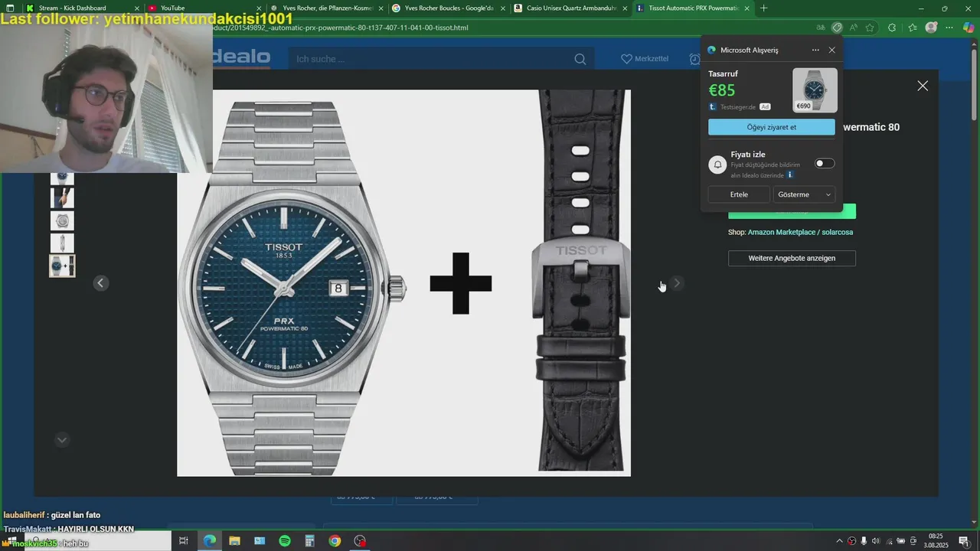Open Calculator from the taskbar
The width and height of the screenshot is (980, 551).
click(x=310, y=541)
